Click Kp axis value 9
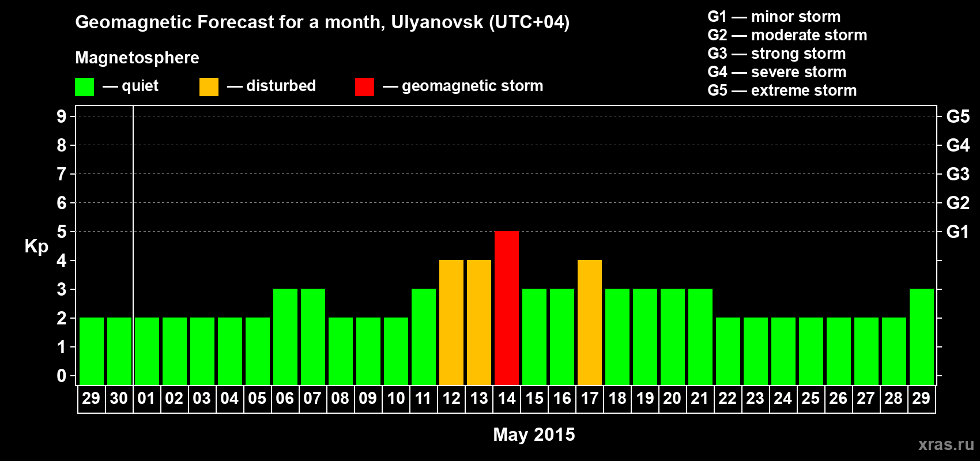This screenshot has height=461, width=980. coord(62,116)
